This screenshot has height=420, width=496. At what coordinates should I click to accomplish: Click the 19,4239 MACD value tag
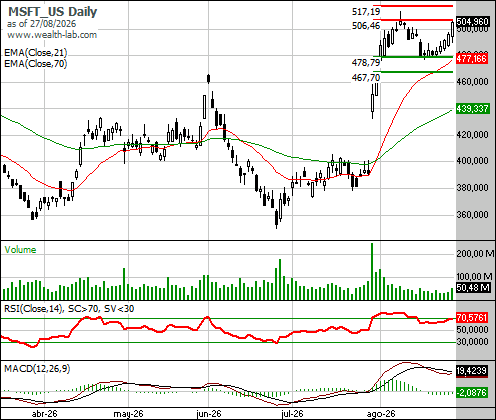pyautogui.click(x=472, y=371)
